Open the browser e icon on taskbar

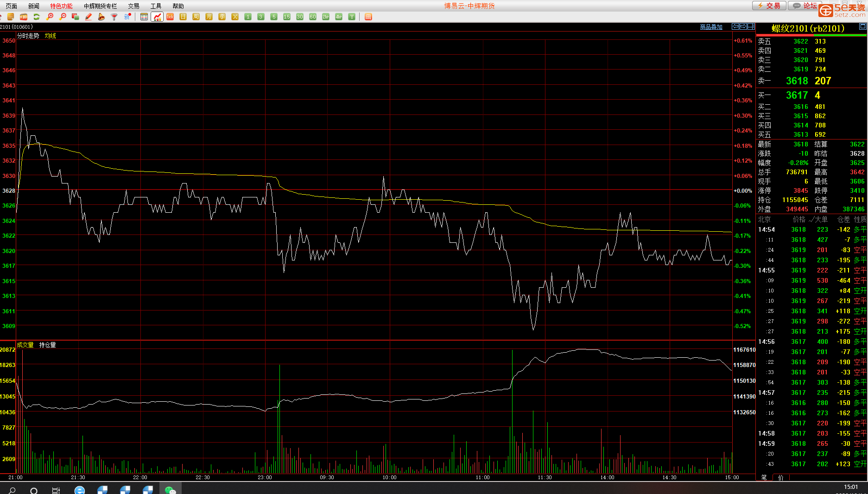[80, 490]
